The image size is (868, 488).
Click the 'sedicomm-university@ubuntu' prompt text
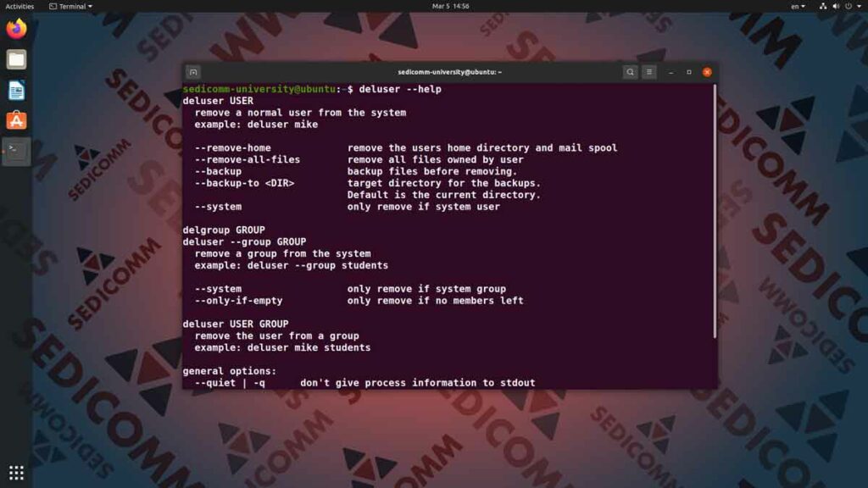(259, 89)
